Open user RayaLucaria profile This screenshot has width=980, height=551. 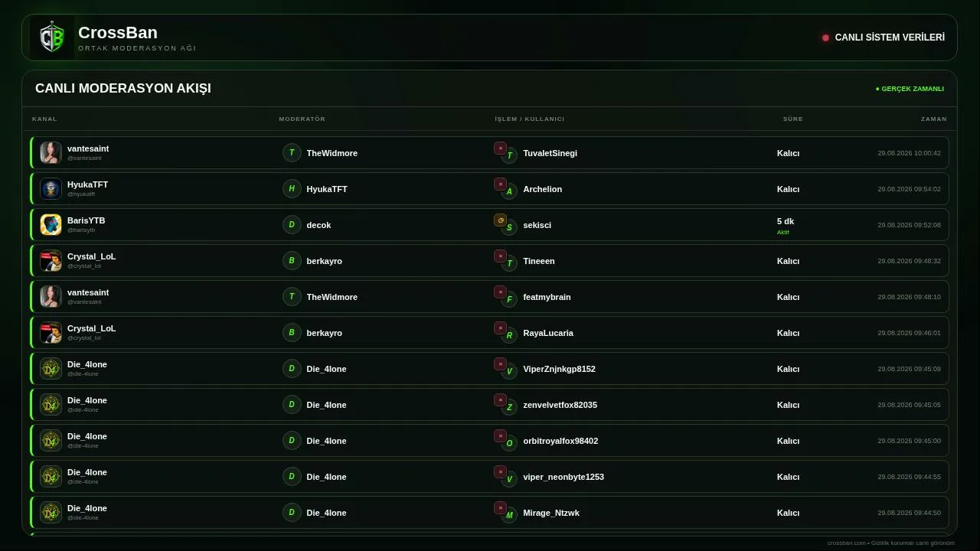click(x=548, y=333)
